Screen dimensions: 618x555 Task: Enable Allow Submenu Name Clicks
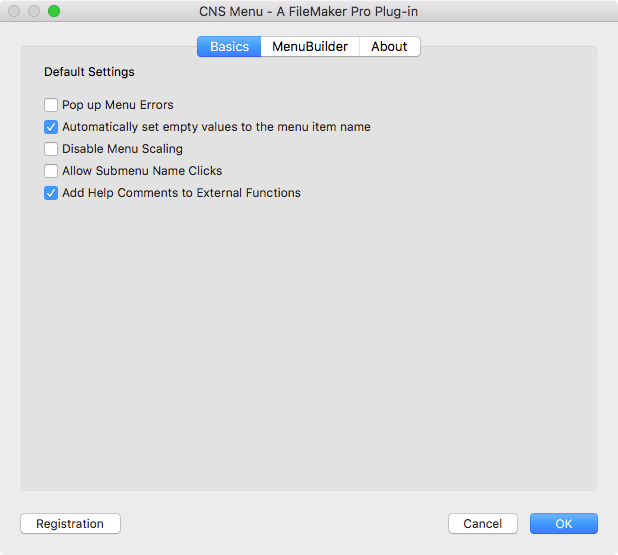(51, 171)
